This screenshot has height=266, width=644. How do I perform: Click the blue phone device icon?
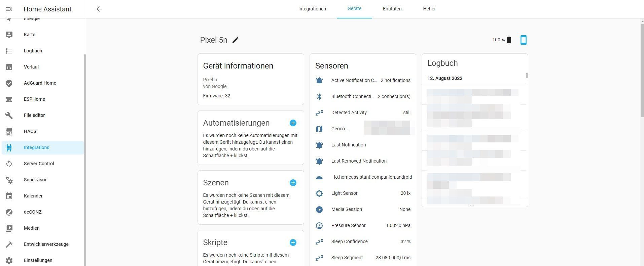(x=524, y=40)
